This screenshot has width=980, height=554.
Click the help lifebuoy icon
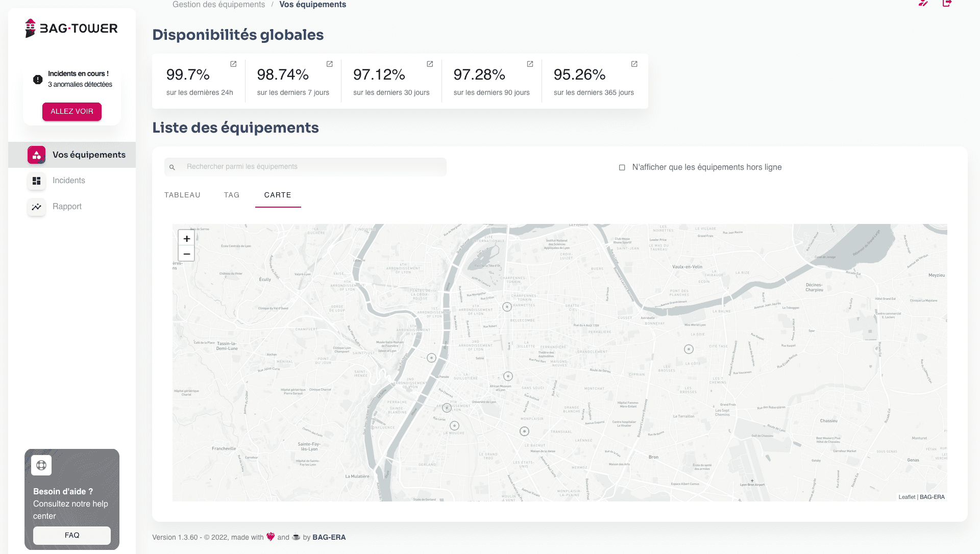[41, 465]
